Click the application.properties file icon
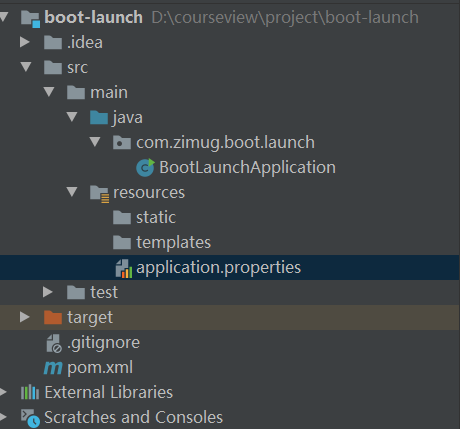 click(x=123, y=268)
